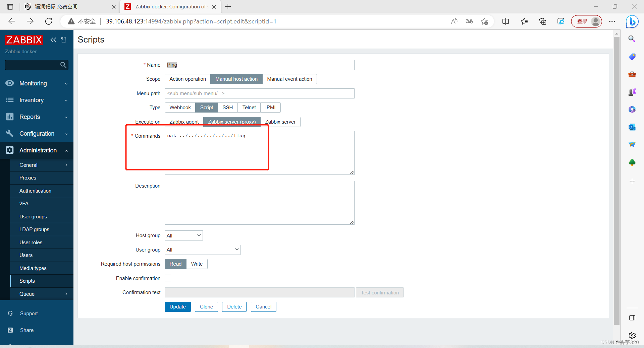Go back with the browser back arrow
The image size is (644, 348).
[12, 21]
